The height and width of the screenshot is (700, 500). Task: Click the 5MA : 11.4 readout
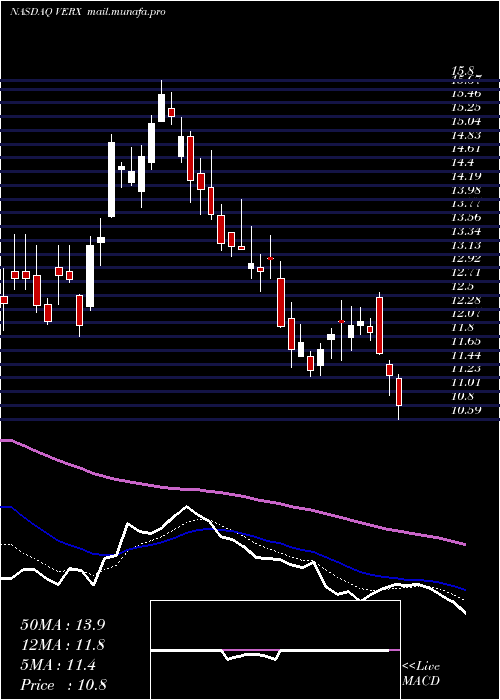(x=58, y=665)
